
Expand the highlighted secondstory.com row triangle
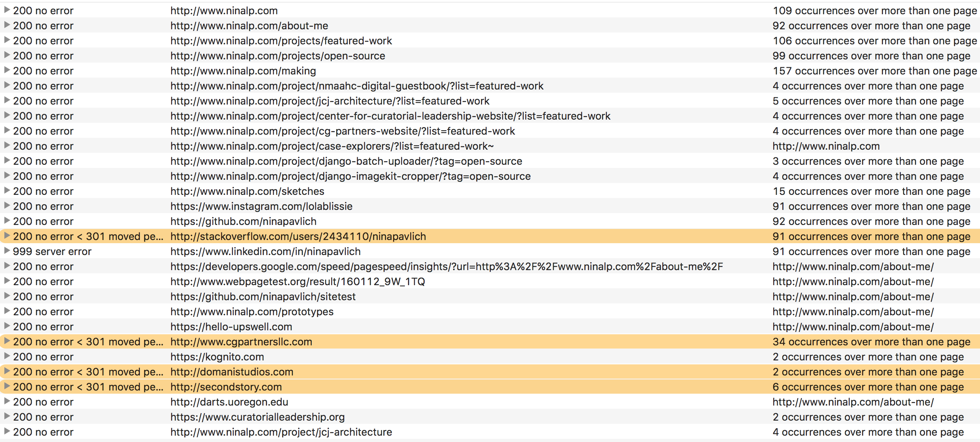click(x=7, y=386)
